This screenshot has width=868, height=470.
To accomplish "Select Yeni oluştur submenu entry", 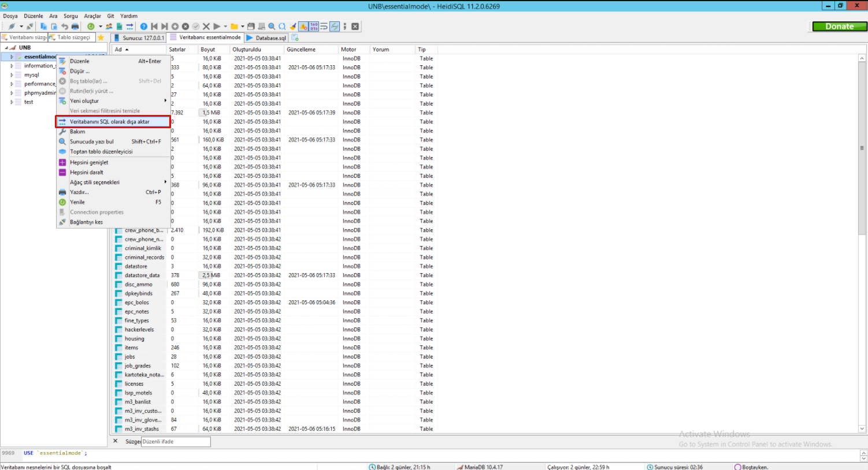I will click(x=113, y=101).
